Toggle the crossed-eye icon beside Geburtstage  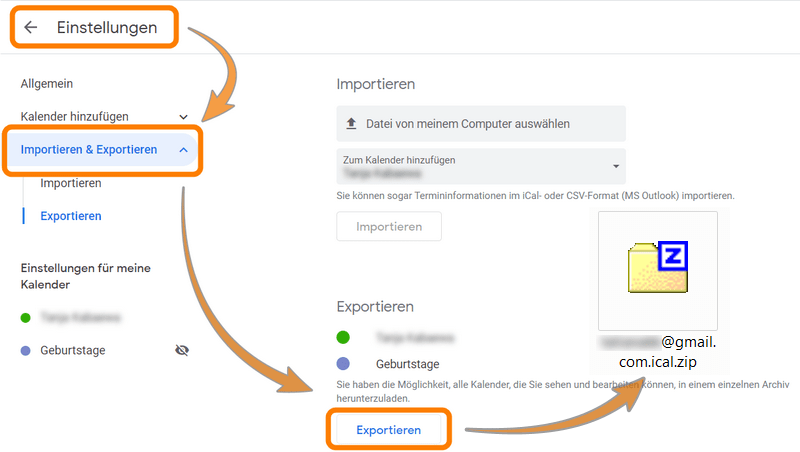(182, 350)
